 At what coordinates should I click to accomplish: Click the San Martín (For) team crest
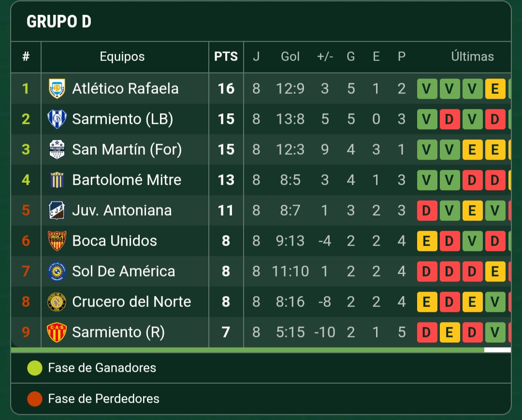click(x=57, y=149)
